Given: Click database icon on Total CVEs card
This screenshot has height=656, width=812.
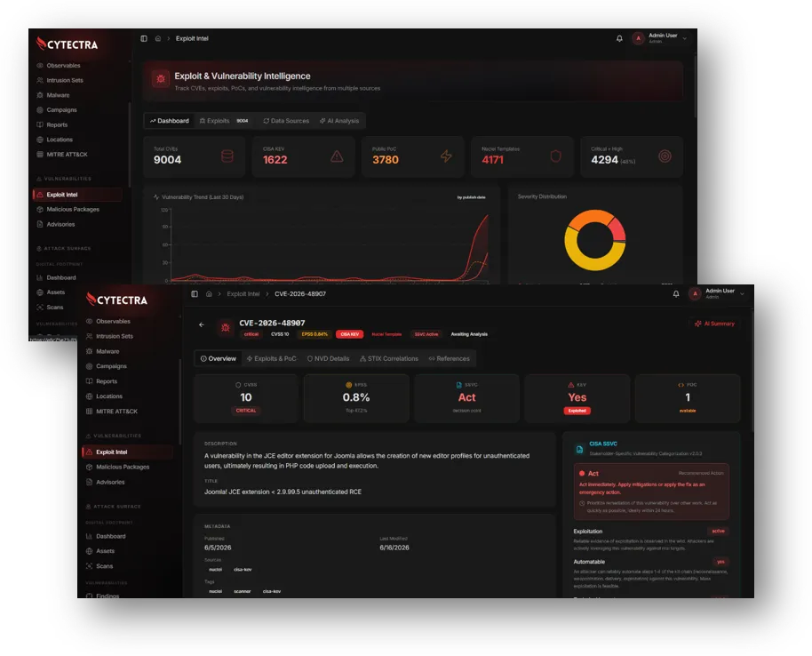Looking at the screenshot, I should coord(227,156).
